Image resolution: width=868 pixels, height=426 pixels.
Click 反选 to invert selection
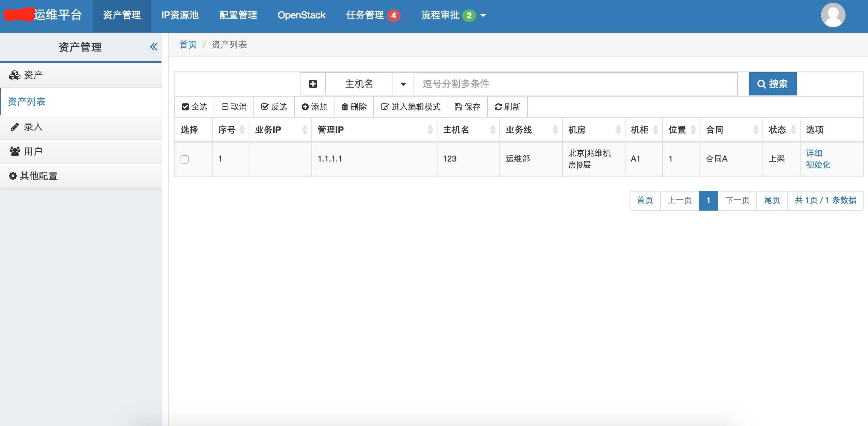[x=274, y=107]
